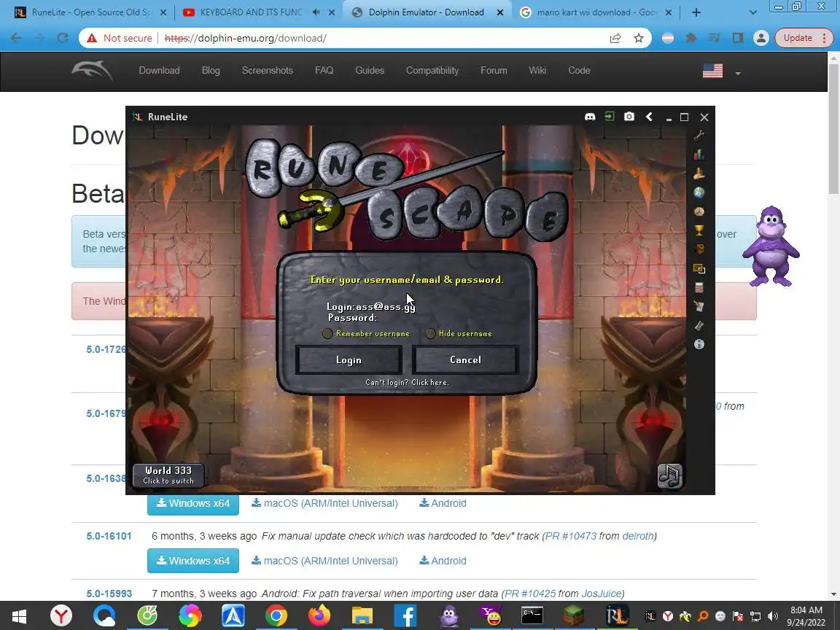The width and height of the screenshot is (840, 630).
Task: Take a screenshot with RuneLite camera icon
Action: (x=629, y=116)
